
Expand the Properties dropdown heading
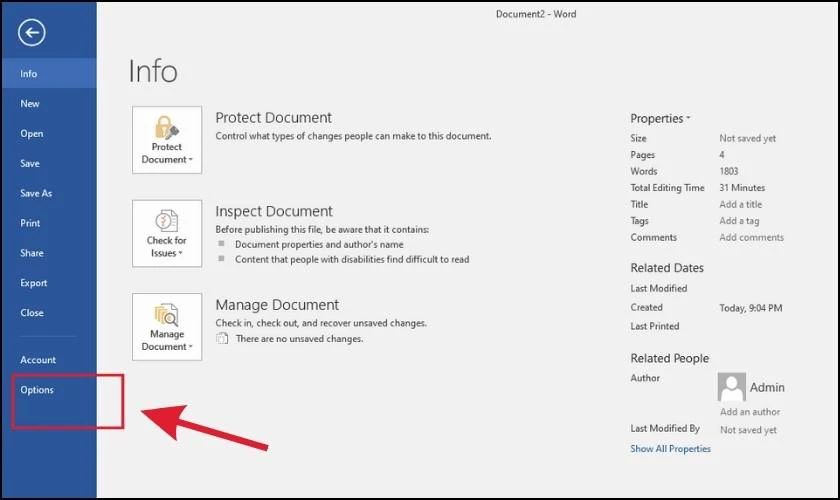coord(660,118)
